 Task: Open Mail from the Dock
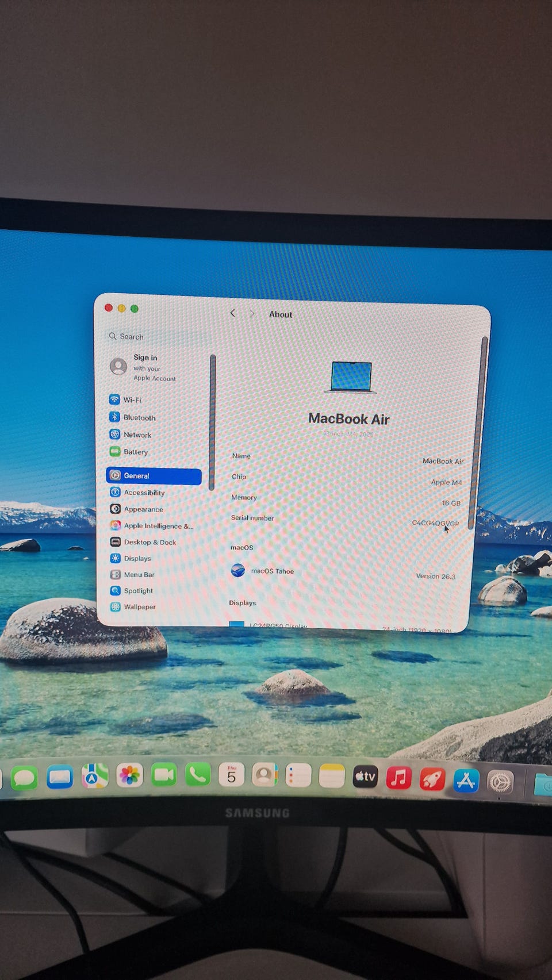(x=60, y=777)
